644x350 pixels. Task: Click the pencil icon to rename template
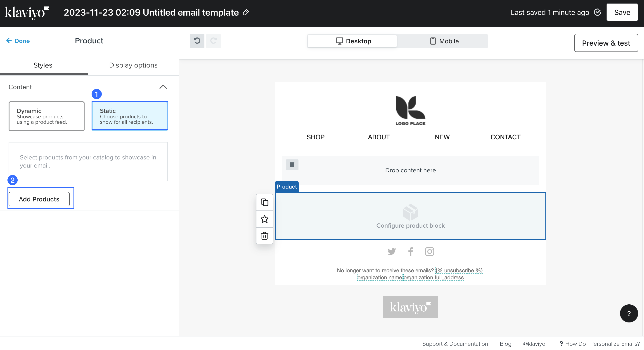tap(246, 12)
